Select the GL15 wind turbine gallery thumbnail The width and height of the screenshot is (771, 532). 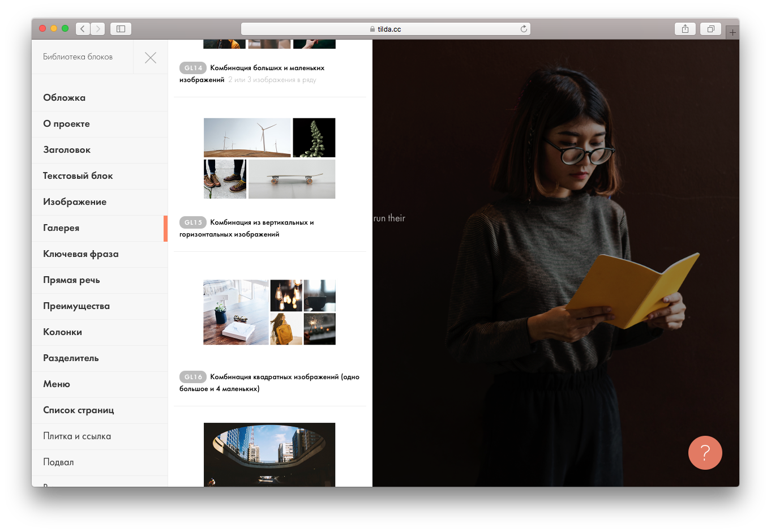[x=269, y=158]
